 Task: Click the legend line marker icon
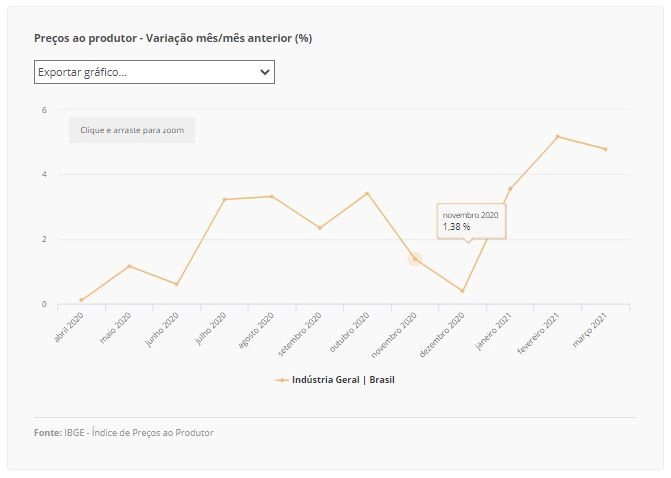[282, 380]
